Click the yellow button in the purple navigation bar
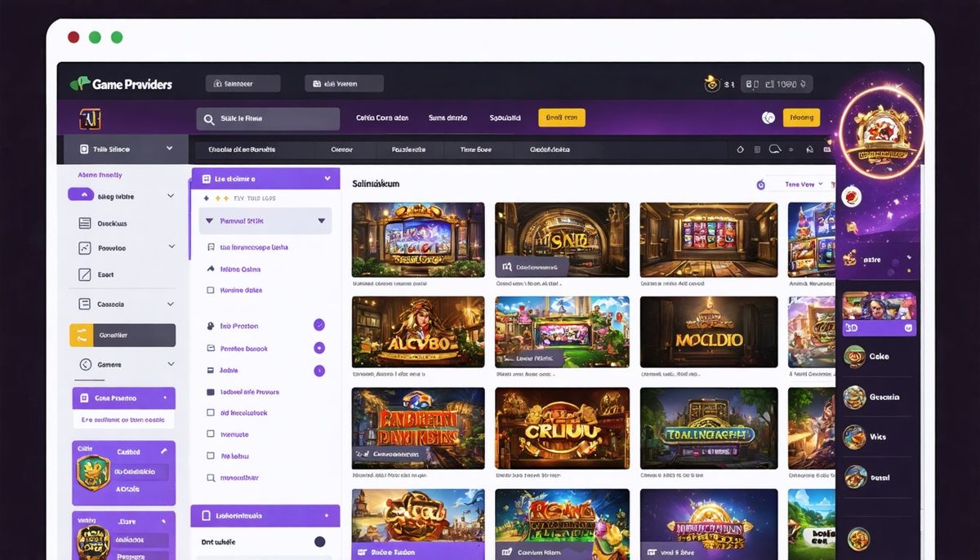Screen dimensions: 980x560 tap(562, 118)
